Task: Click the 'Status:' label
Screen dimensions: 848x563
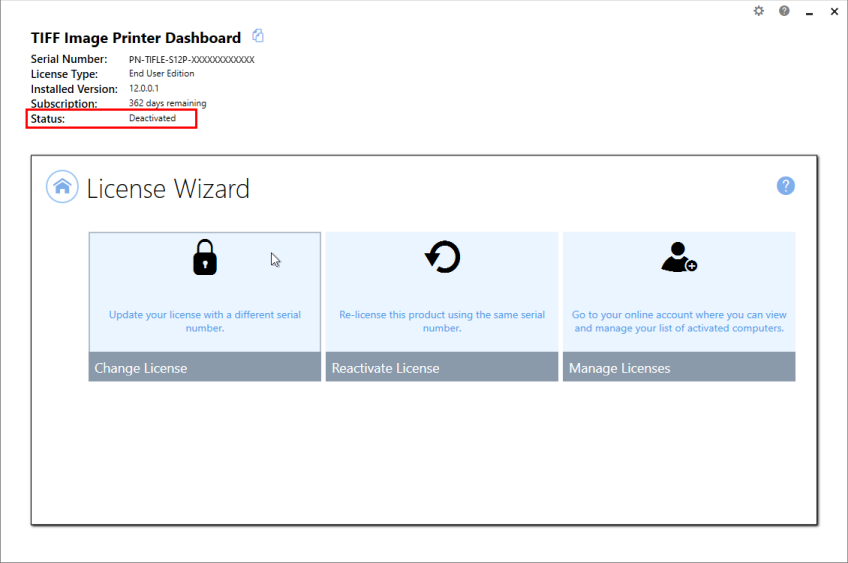Action: 48,119
